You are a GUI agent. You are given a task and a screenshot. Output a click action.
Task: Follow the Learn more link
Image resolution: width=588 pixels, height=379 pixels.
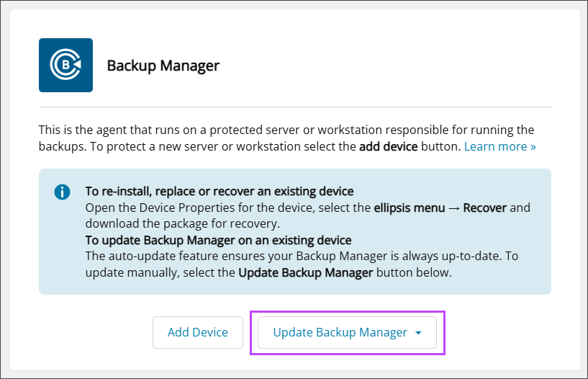(x=499, y=146)
